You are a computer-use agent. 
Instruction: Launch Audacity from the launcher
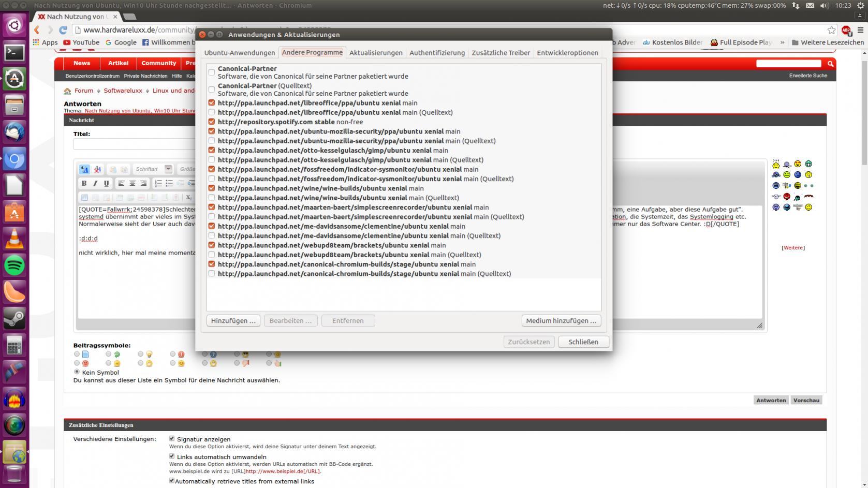tap(14, 398)
